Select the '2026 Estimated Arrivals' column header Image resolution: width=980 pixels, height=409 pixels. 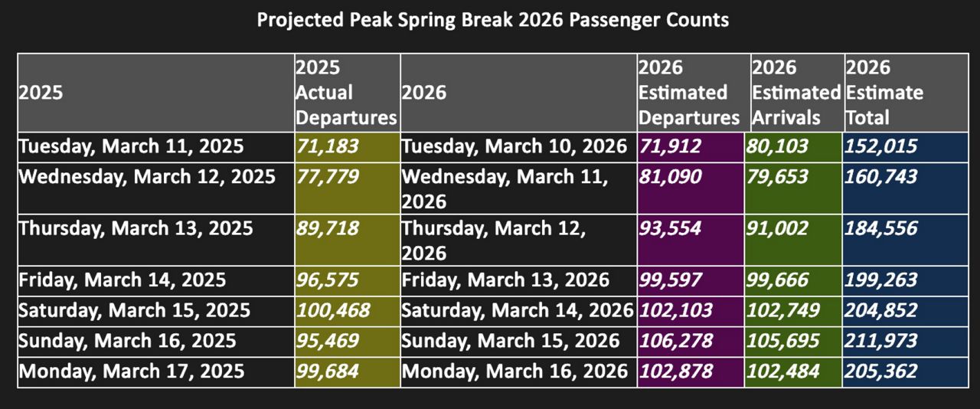(x=795, y=93)
